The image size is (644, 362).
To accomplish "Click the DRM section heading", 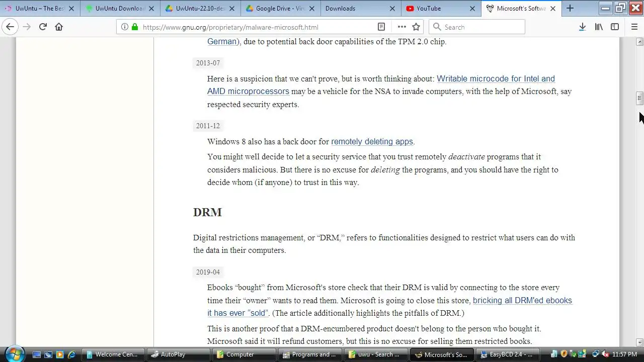I will 207,212.
